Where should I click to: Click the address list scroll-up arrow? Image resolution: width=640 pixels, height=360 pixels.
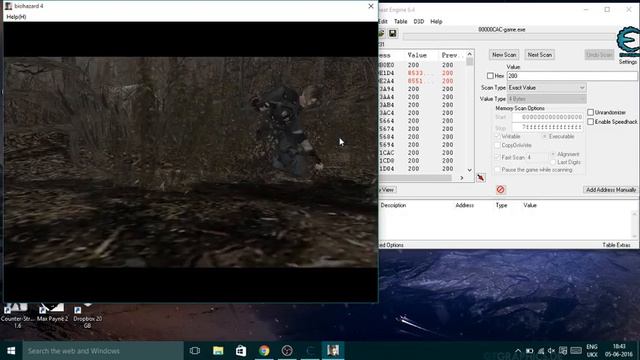(469, 54)
